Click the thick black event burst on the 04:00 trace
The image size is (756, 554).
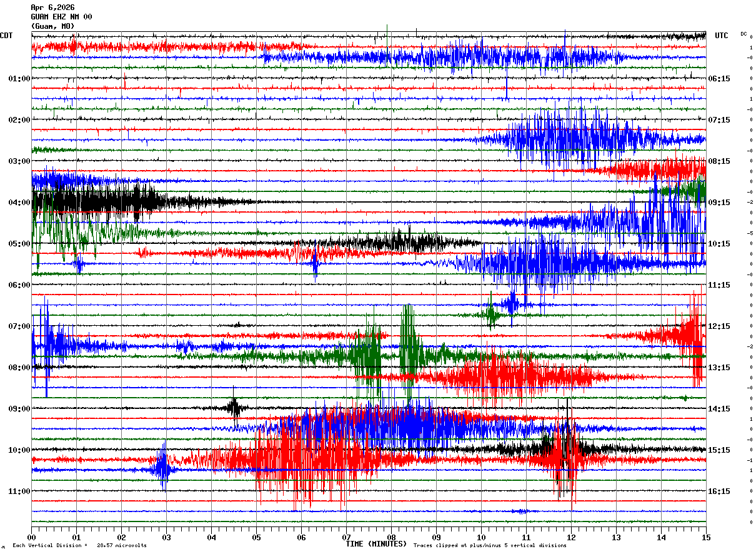pyautogui.click(x=100, y=201)
